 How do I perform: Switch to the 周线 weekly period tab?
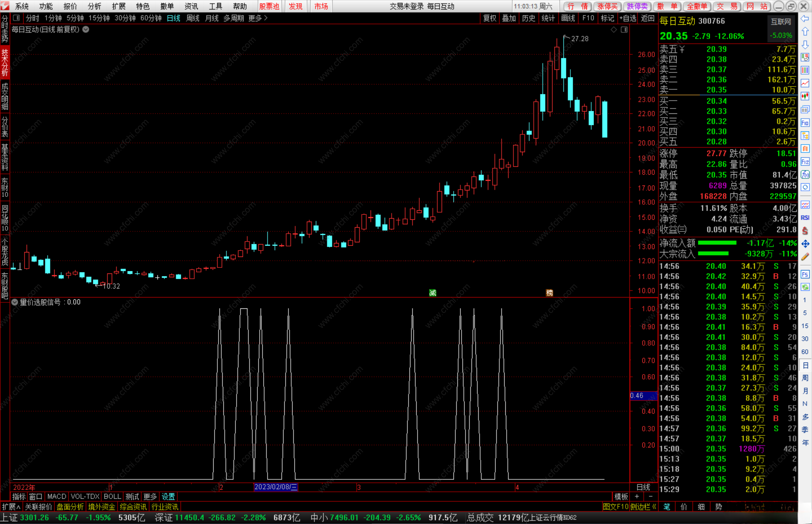[192, 18]
